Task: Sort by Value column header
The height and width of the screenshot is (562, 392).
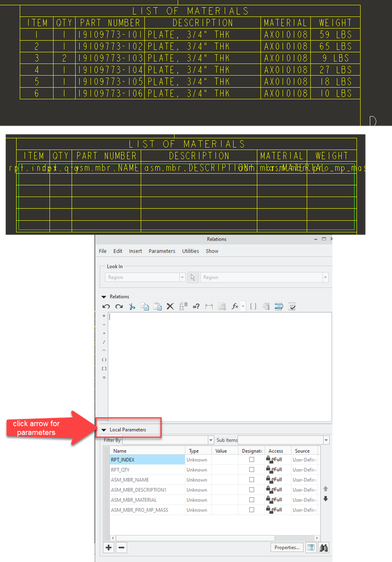Action: click(x=224, y=451)
